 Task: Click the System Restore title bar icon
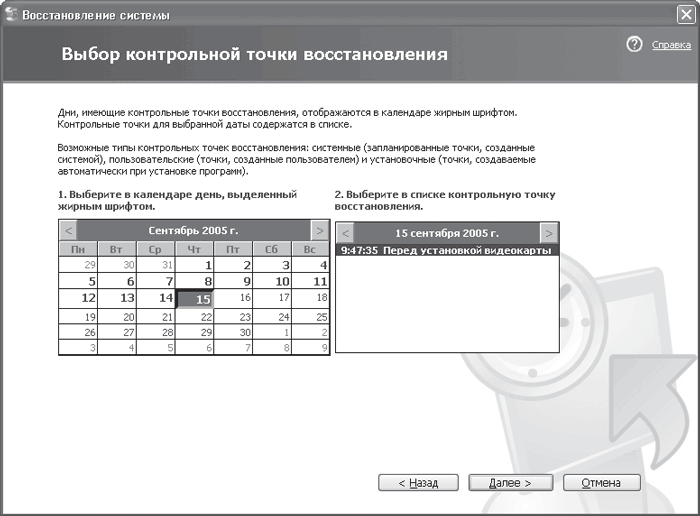click(11, 15)
